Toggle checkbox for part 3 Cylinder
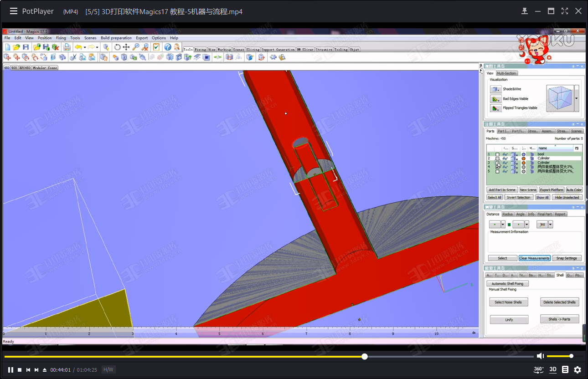588x379 pixels. click(x=497, y=163)
